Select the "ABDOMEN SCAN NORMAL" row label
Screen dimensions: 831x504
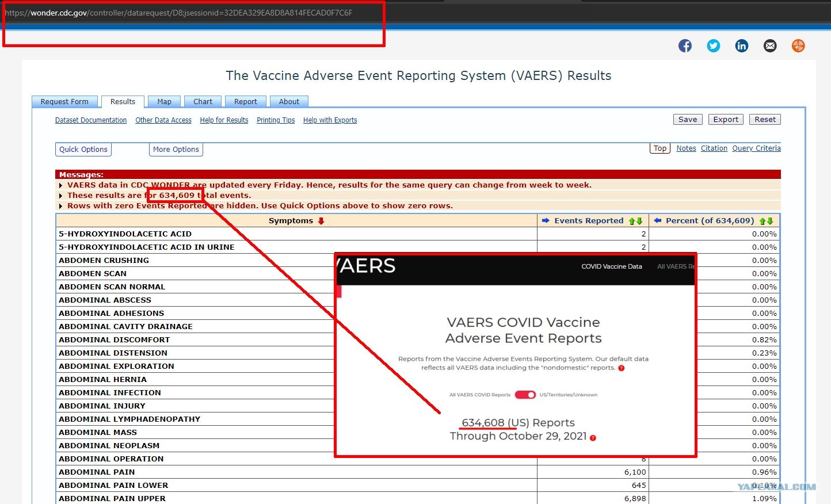point(112,287)
